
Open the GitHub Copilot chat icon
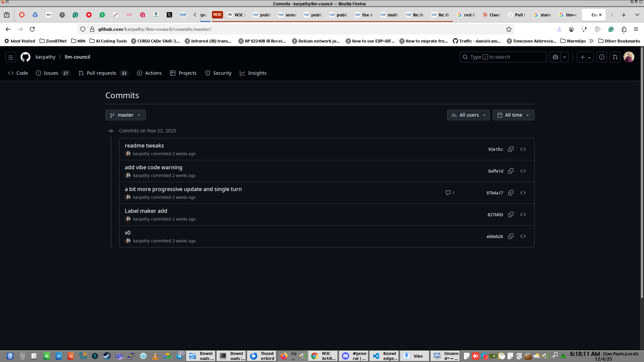coord(555,57)
